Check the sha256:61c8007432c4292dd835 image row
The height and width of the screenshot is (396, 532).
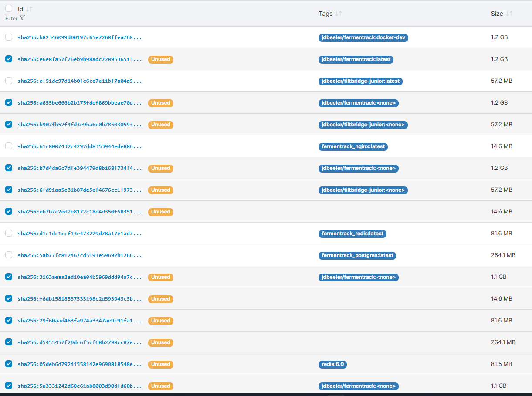[9, 146]
